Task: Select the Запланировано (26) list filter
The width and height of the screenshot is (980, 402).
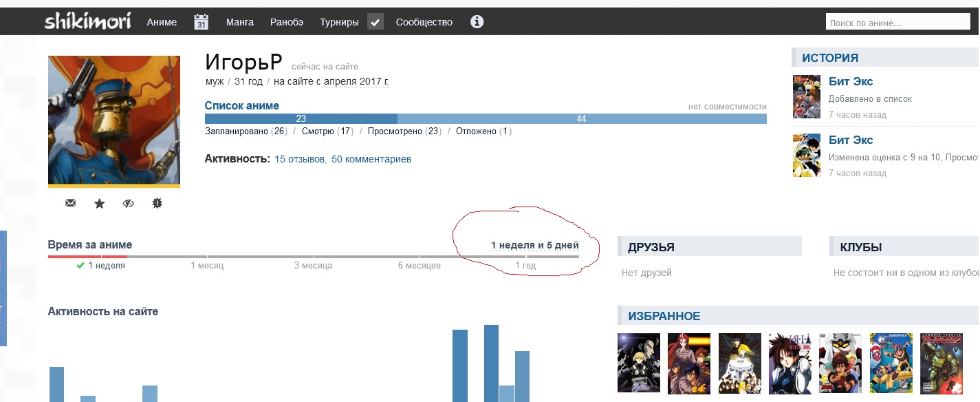Action: [246, 131]
